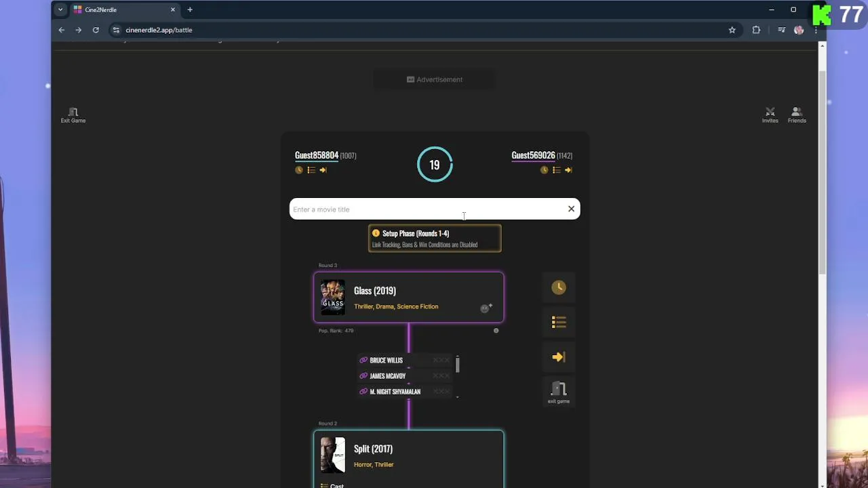Click the list lifeline under Guest569026

point(556,170)
